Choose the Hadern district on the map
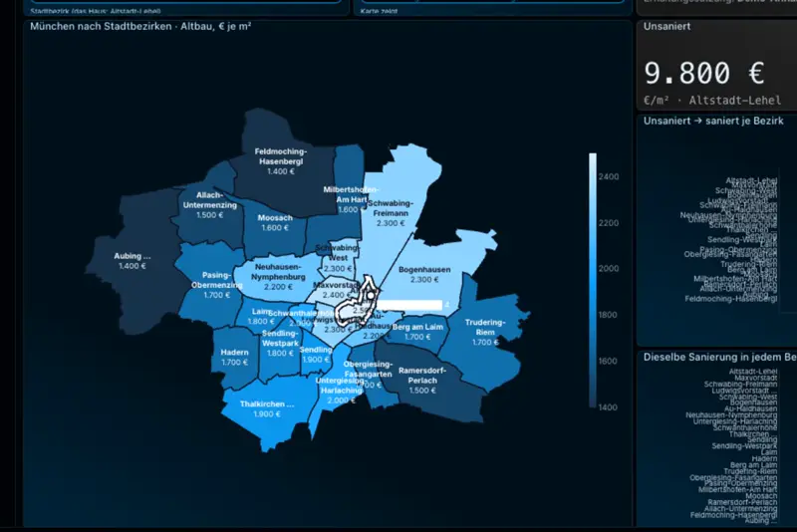The width and height of the screenshot is (797, 532). click(234, 357)
